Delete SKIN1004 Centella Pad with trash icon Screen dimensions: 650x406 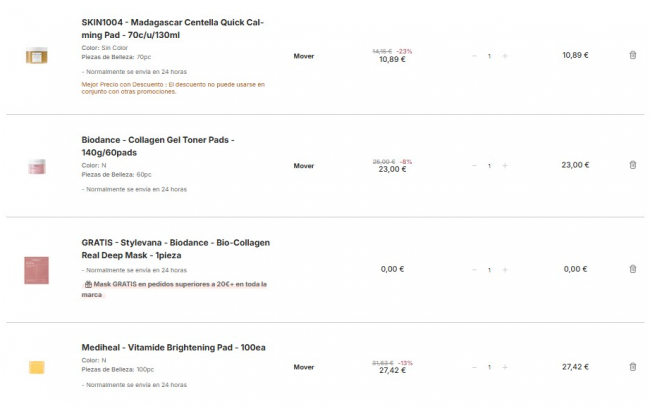click(632, 55)
